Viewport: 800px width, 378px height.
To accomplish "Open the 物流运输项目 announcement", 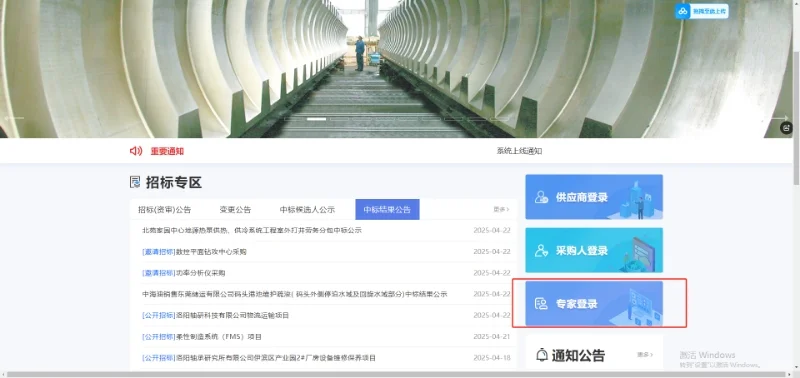I will [x=216, y=315].
